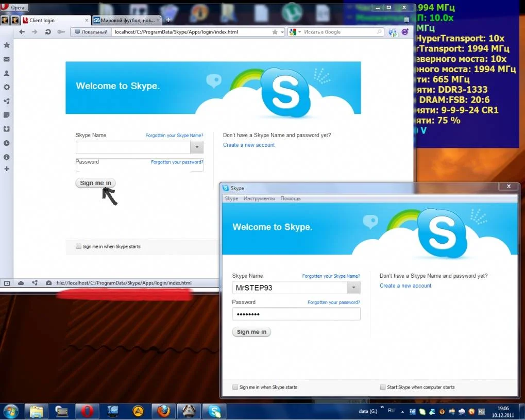Screen dimensions: 525x420
Task: Bookmark page with address bar star
Action: tap(275, 32)
